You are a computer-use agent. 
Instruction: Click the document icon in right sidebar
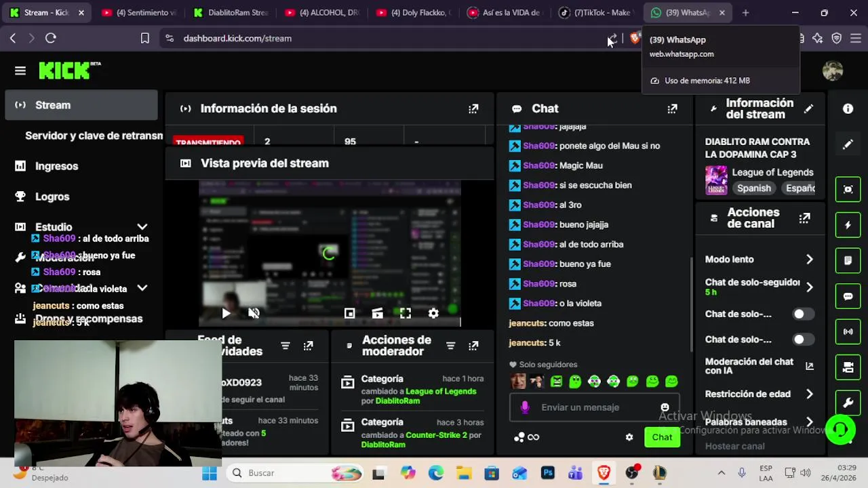848,260
